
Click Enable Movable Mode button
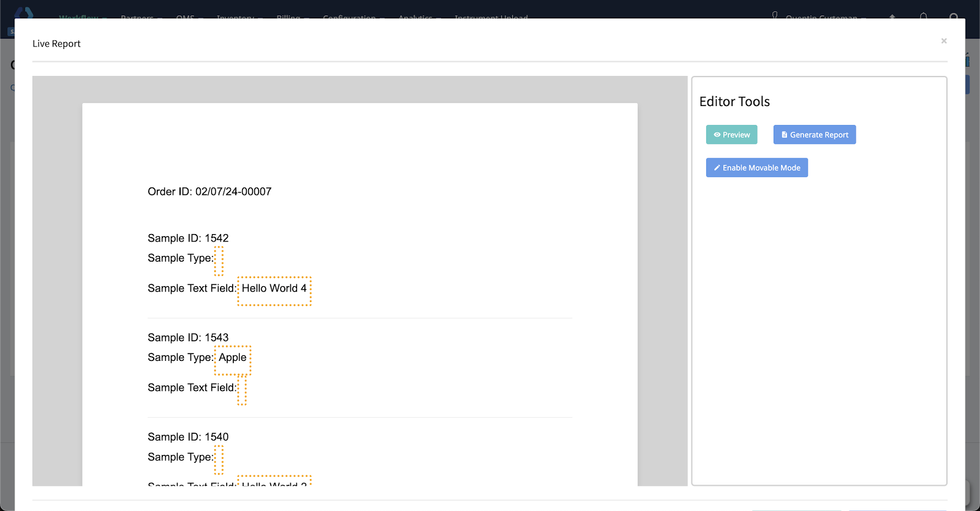point(757,168)
